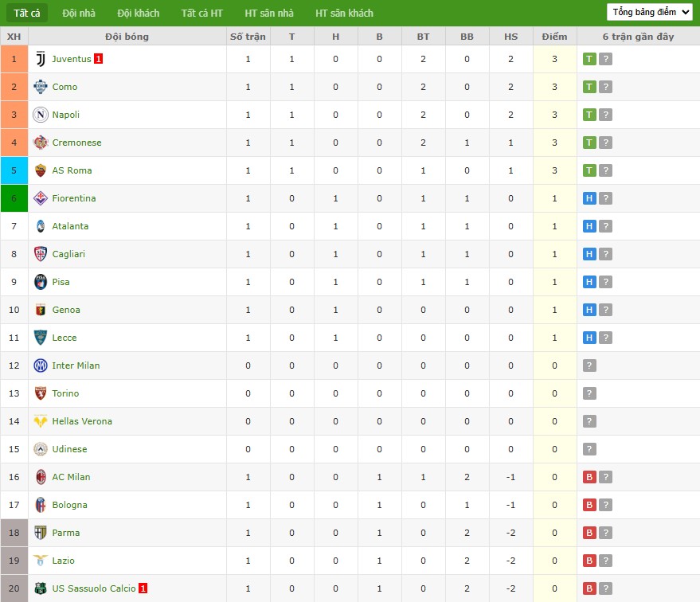Open the Tổng bảng điểm dropdown
700x602 pixels.
[x=649, y=12]
